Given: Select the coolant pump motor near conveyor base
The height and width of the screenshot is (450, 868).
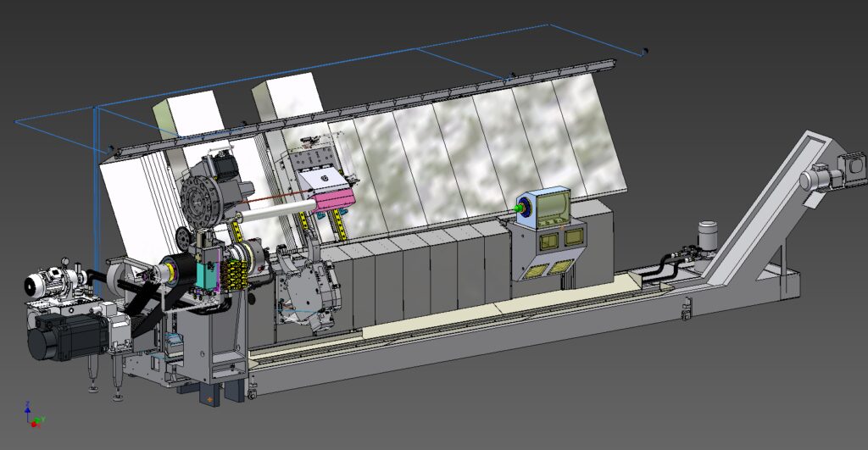Looking at the screenshot, I should point(708,236).
